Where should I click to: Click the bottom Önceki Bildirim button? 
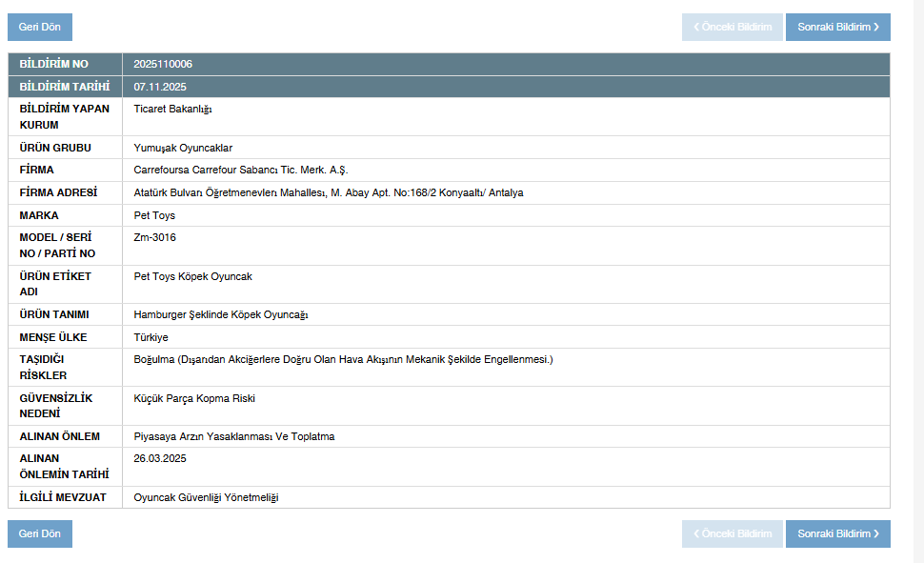tap(732, 534)
